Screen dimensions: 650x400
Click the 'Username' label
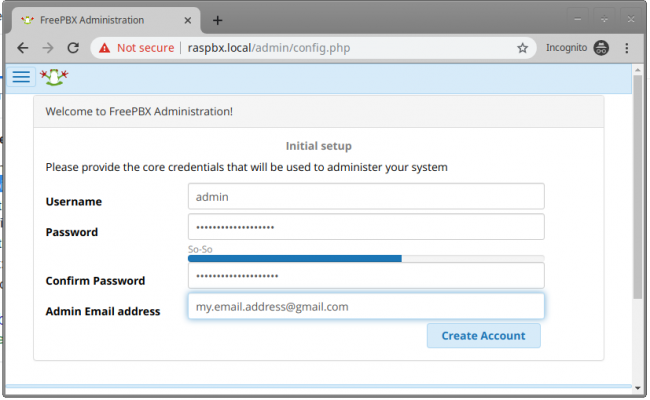[74, 201]
